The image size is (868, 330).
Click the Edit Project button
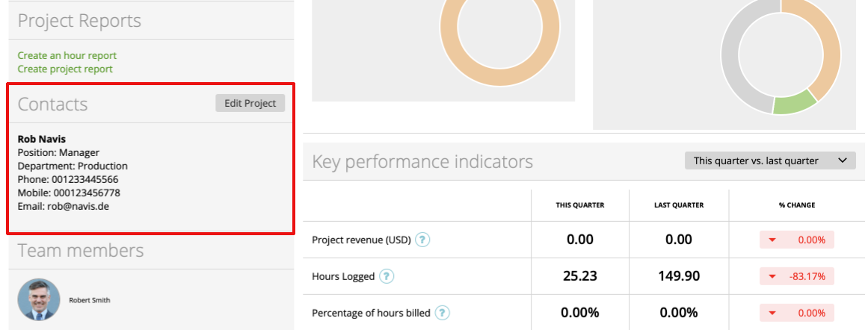250,103
